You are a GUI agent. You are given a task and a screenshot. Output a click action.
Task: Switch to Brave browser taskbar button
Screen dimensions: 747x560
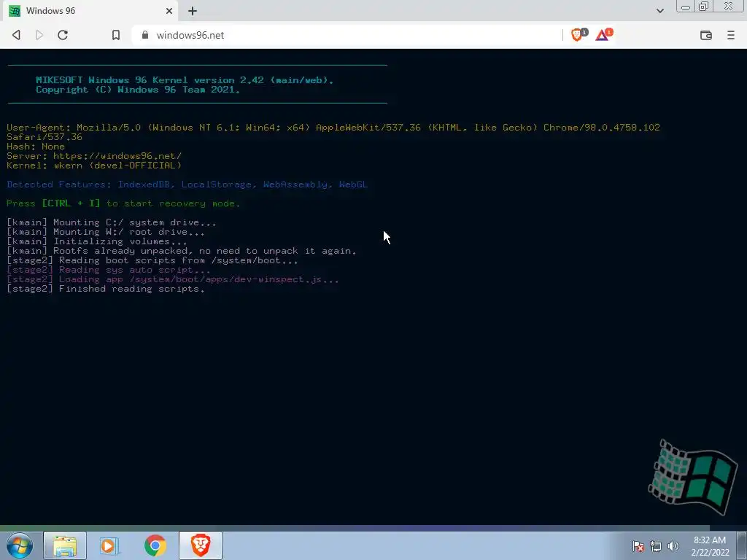point(201,545)
